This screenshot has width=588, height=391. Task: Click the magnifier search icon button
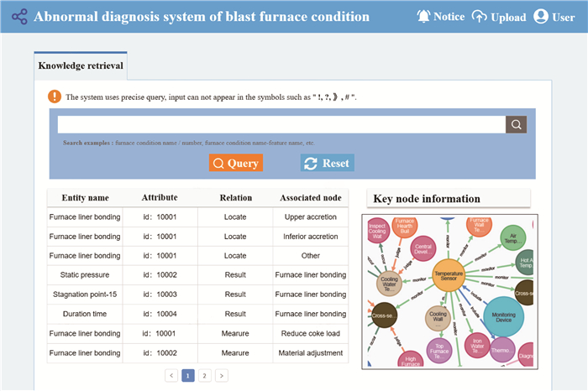[x=516, y=125]
